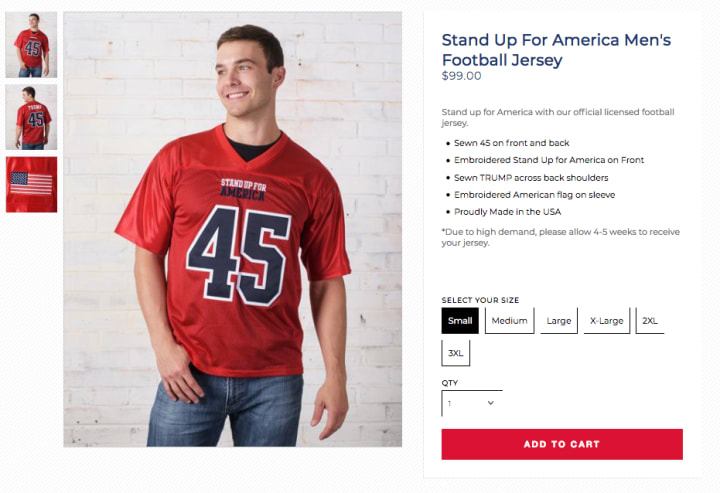720x493 pixels.
Task: Select the X-Large size option
Action: [607, 320]
